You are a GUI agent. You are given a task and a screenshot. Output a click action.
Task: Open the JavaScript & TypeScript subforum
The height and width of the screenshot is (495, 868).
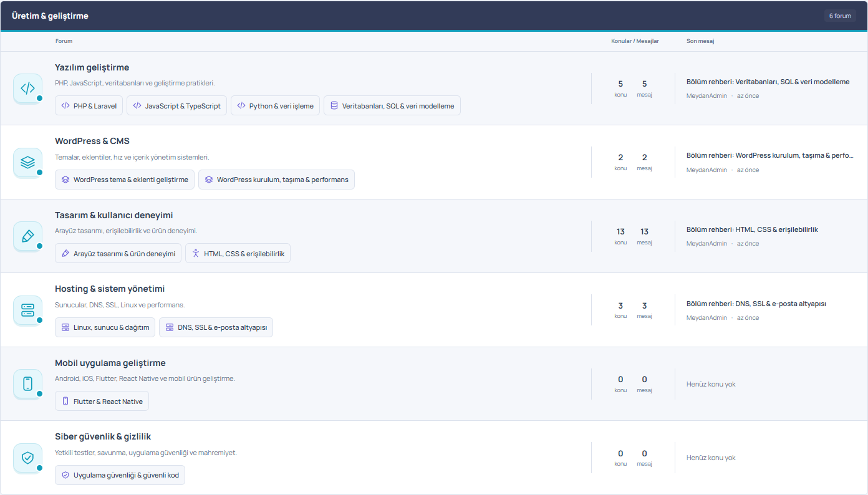point(176,106)
